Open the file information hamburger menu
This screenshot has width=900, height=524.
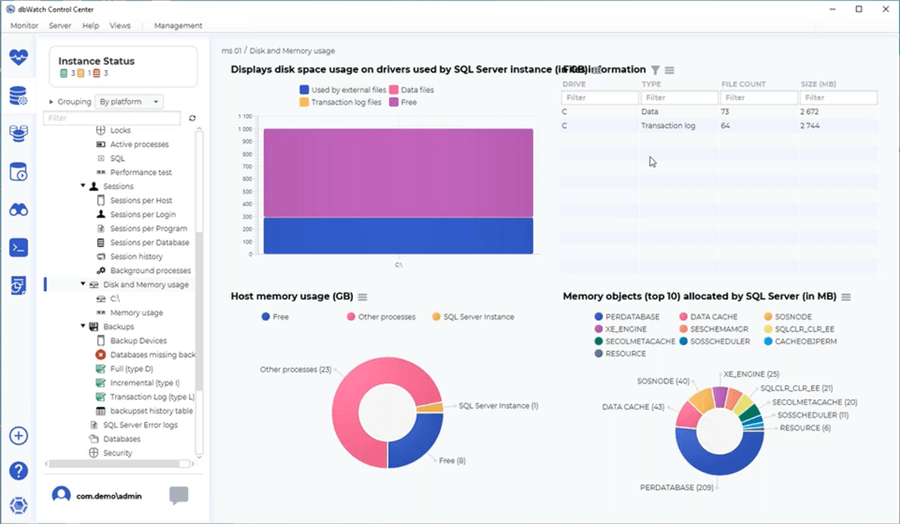(669, 70)
